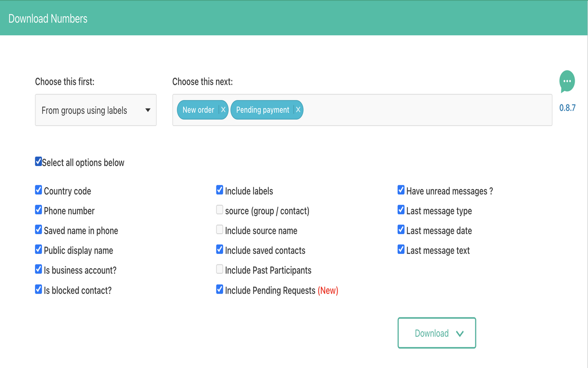Enable the source (group / contact) option
The height and width of the screenshot is (368, 588).
click(220, 210)
